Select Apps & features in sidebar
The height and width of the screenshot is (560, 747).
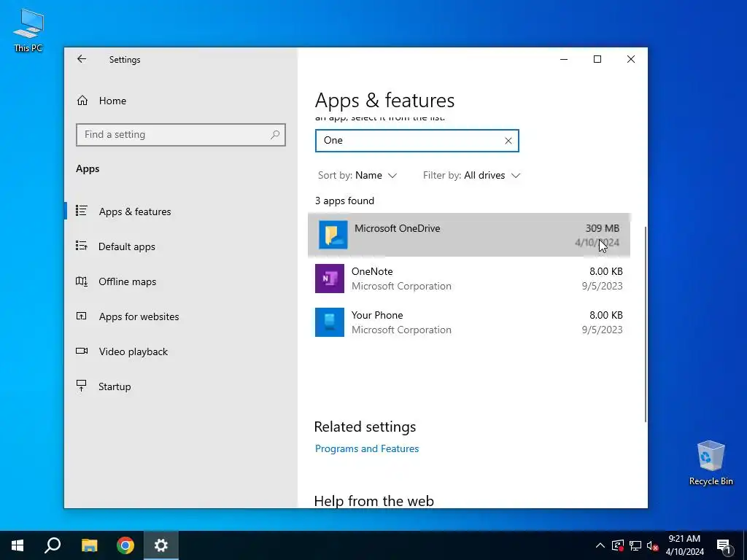(135, 211)
